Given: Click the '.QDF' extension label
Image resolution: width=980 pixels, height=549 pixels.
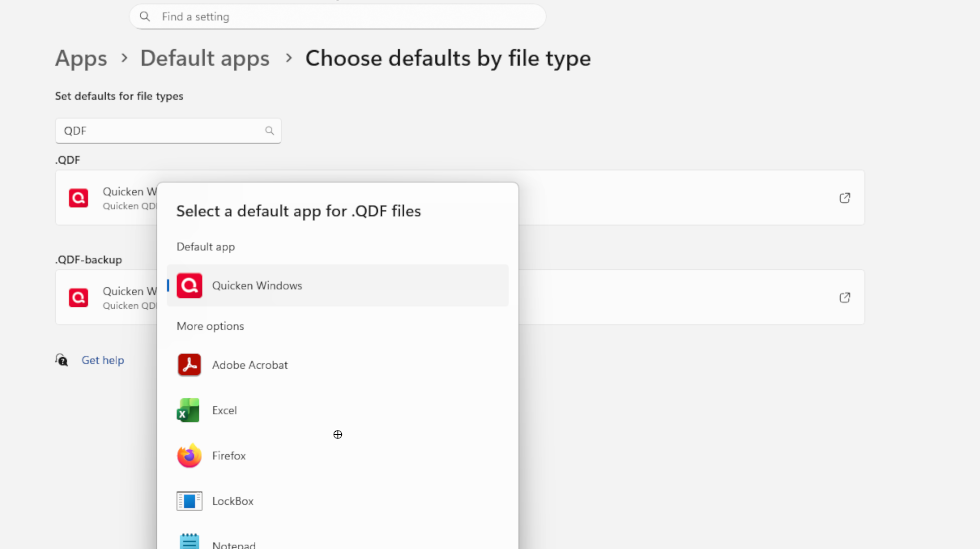Looking at the screenshot, I should click(68, 160).
